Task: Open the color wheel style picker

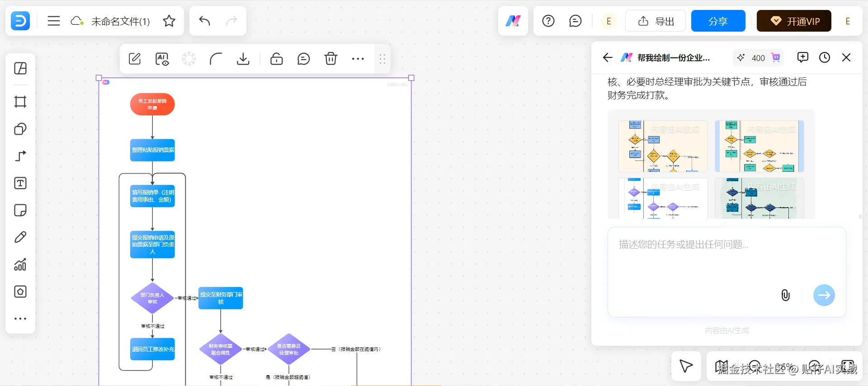Action: pos(189,59)
